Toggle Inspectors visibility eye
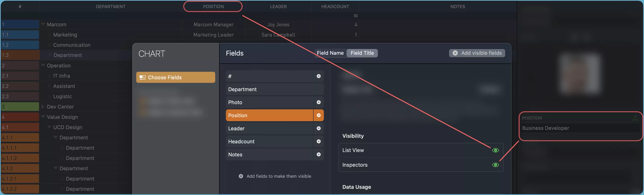This screenshot has width=644, height=195. pyautogui.click(x=495, y=165)
